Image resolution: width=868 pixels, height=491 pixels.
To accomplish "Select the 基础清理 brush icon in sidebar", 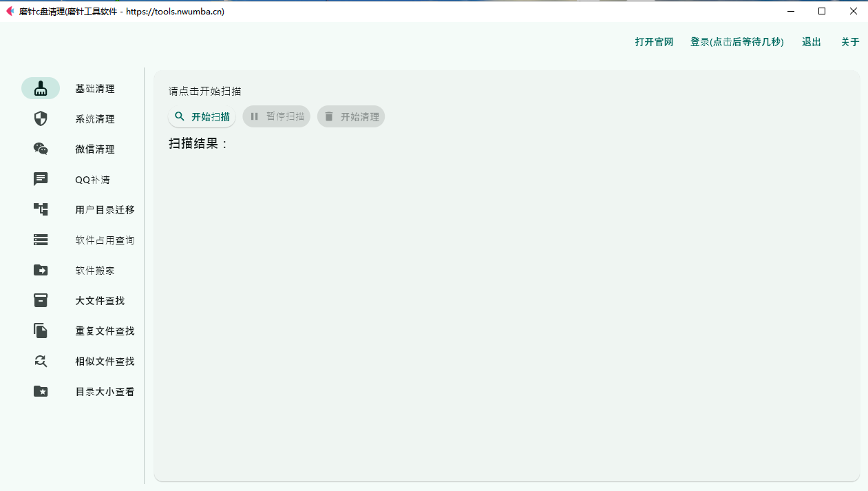I will click(40, 88).
